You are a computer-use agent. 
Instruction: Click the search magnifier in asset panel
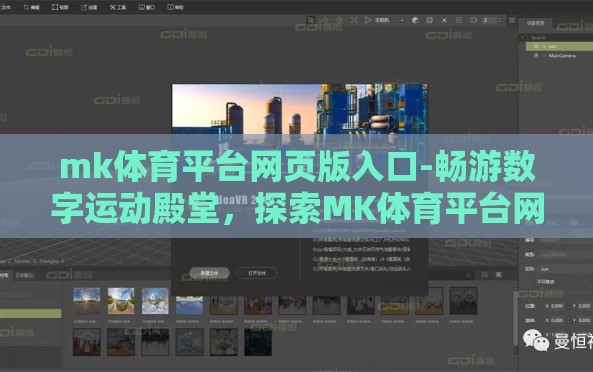pos(469,275)
